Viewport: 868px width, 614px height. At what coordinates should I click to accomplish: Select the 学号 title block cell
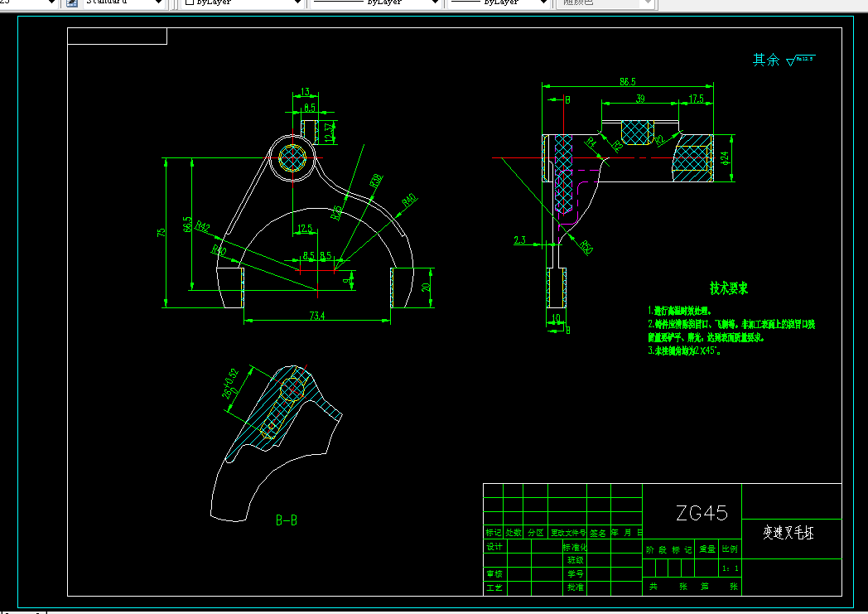(575, 573)
